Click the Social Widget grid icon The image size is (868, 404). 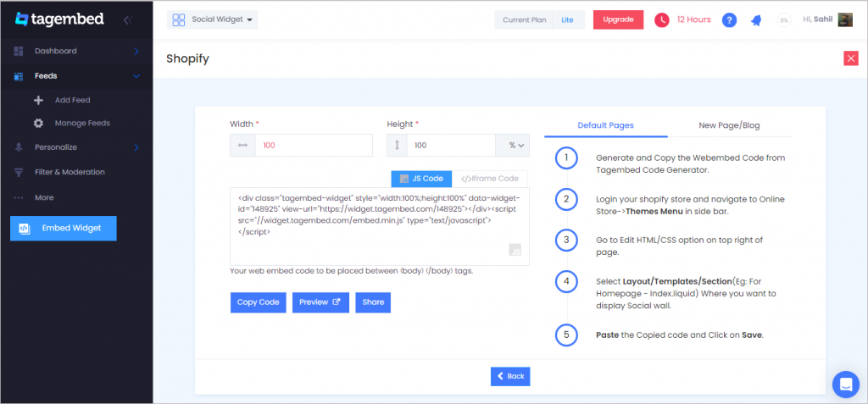178,20
